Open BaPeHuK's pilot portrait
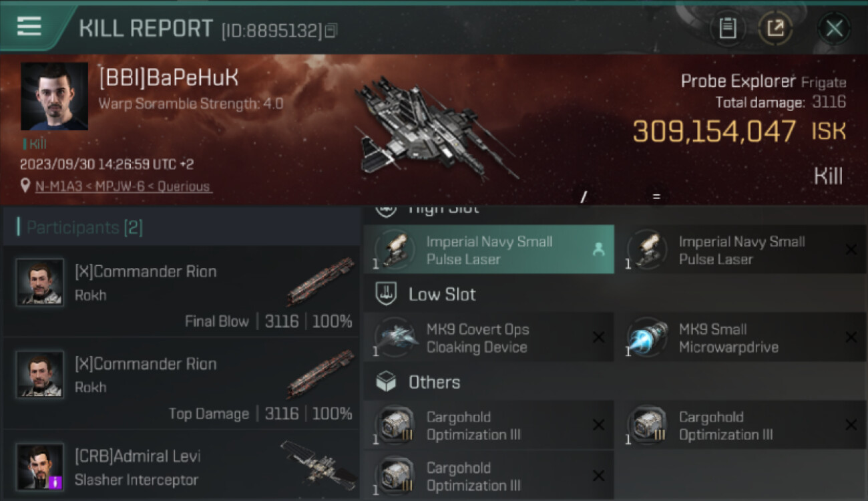This screenshot has height=501, width=868. [x=54, y=96]
